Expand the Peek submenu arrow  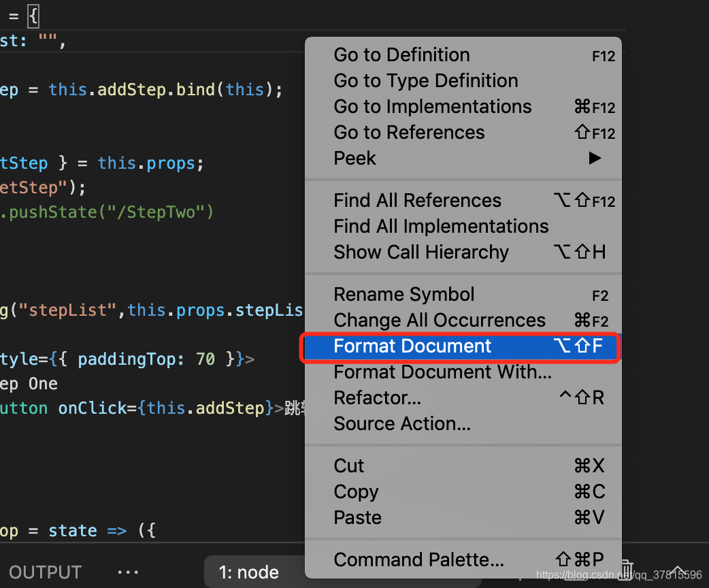(595, 159)
